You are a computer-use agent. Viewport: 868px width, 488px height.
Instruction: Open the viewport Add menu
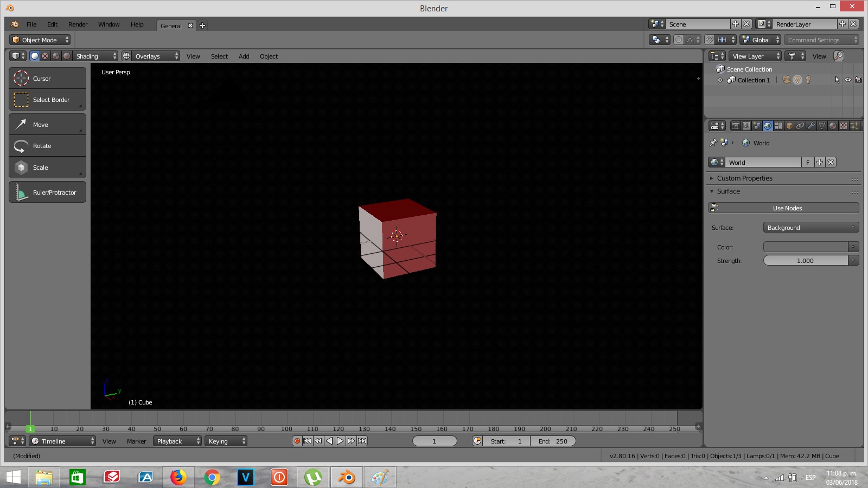coord(244,56)
